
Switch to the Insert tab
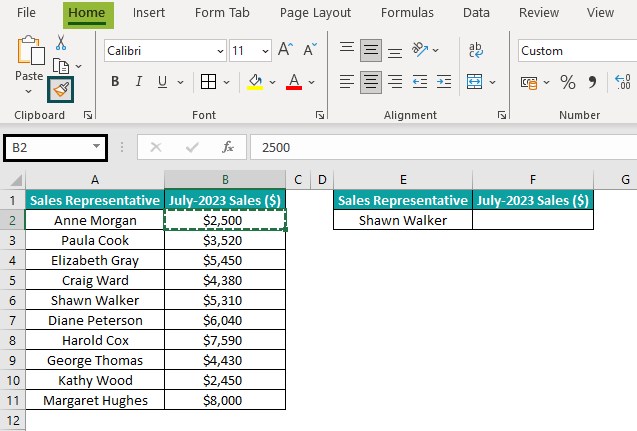[149, 13]
